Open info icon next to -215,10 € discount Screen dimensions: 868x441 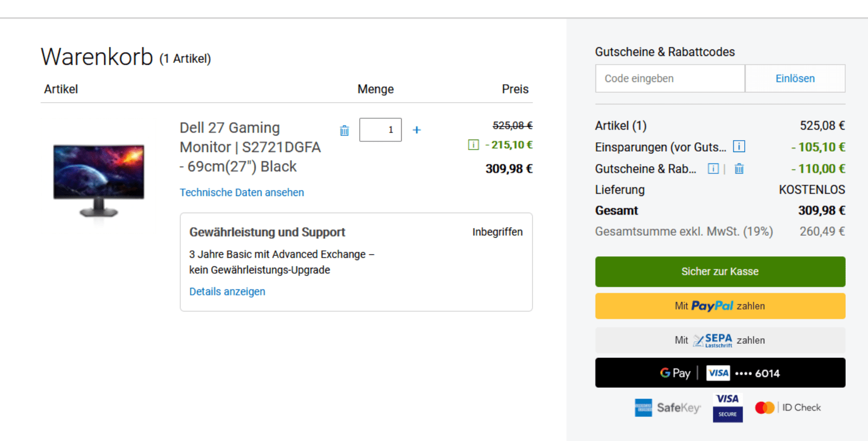point(473,144)
